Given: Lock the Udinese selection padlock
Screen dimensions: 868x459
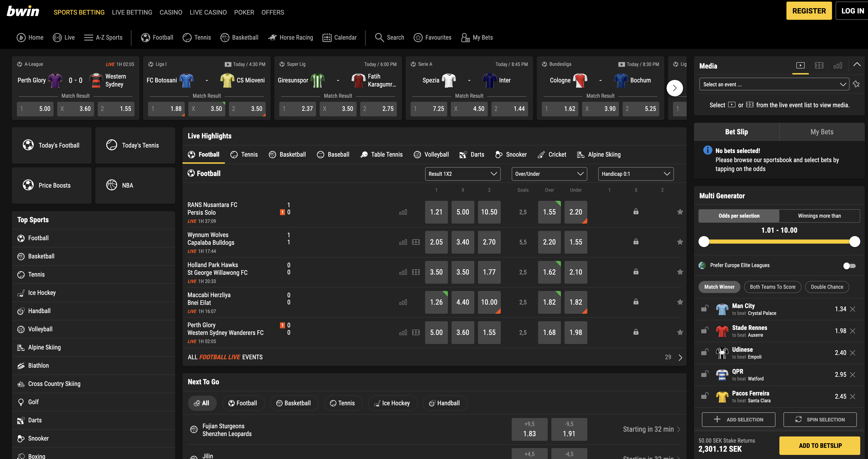Looking at the screenshot, I should 705,352.
